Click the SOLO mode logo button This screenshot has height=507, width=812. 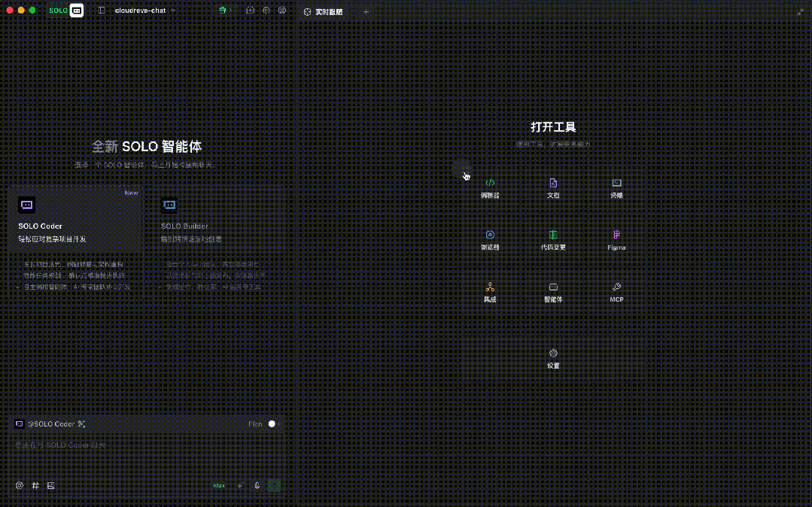(65, 11)
